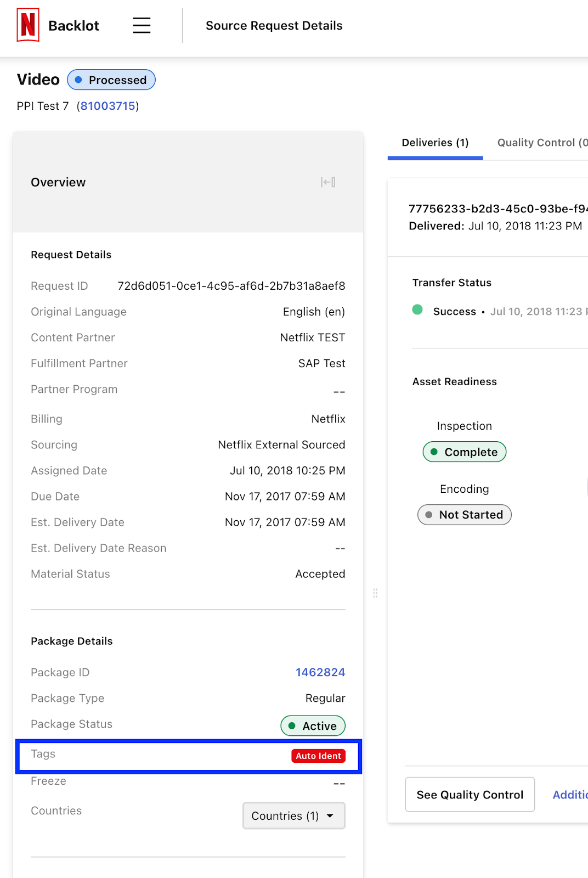This screenshot has height=878, width=588.
Task: Click the Assigned Date label
Action: 69,470
